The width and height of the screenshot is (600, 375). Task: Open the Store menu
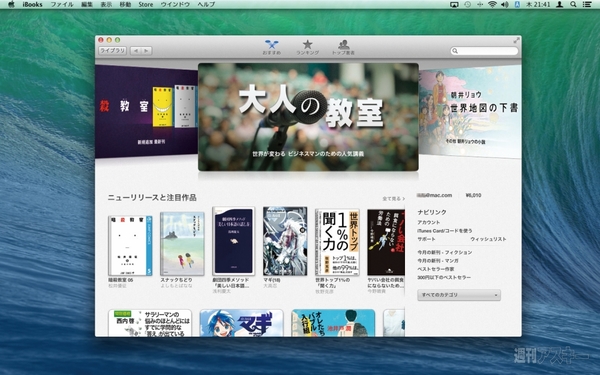tap(145, 4)
